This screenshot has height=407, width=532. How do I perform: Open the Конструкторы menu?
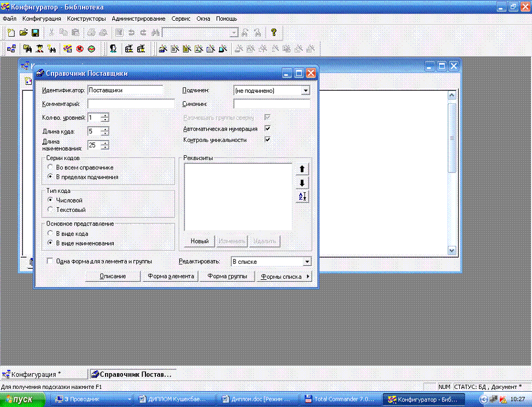click(x=87, y=19)
